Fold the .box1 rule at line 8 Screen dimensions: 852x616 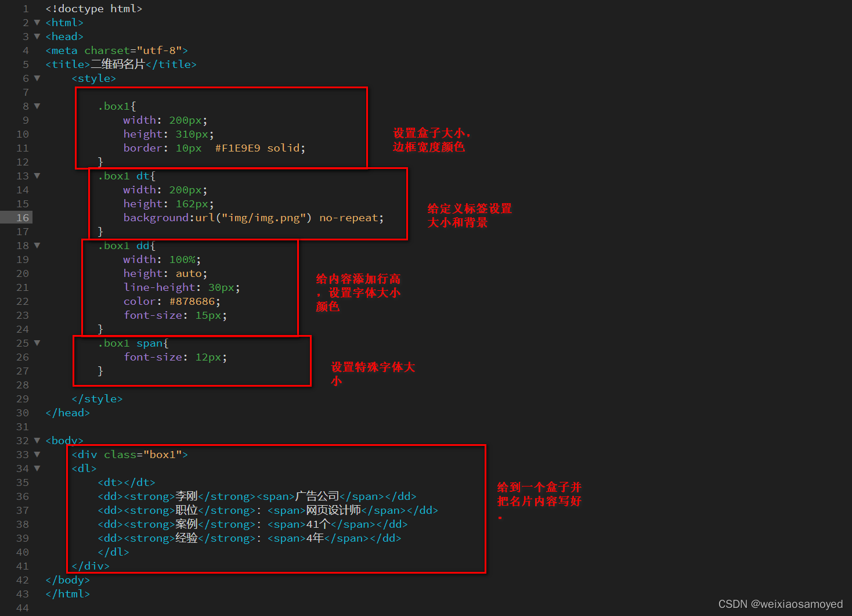37,106
